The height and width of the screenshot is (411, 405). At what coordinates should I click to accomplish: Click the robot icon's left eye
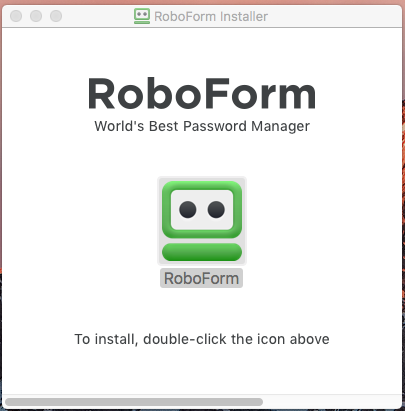188,210
